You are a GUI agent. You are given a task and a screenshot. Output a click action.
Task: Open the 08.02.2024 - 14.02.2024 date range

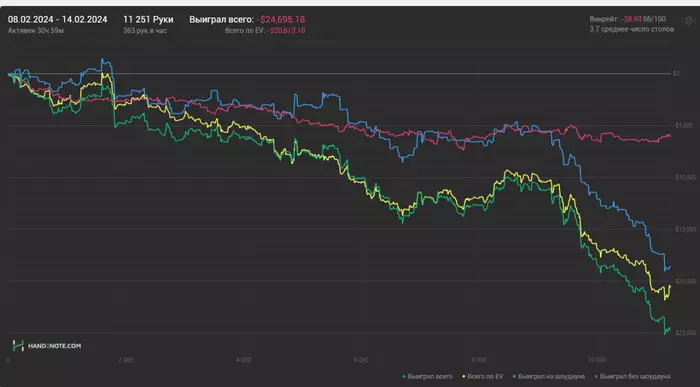(x=58, y=20)
